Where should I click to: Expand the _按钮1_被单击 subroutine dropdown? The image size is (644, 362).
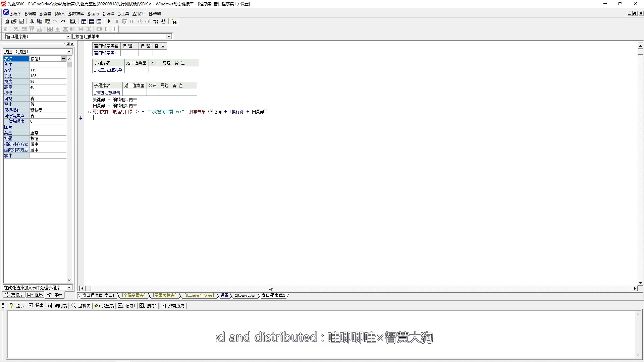click(x=169, y=37)
